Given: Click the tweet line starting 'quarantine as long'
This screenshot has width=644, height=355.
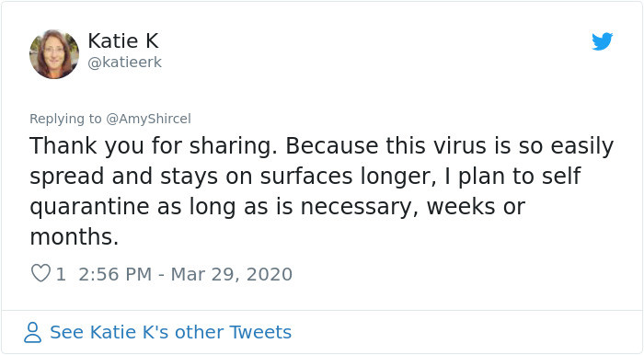Looking at the screenshot, I should pyautogui.click(x=278, y=207).
